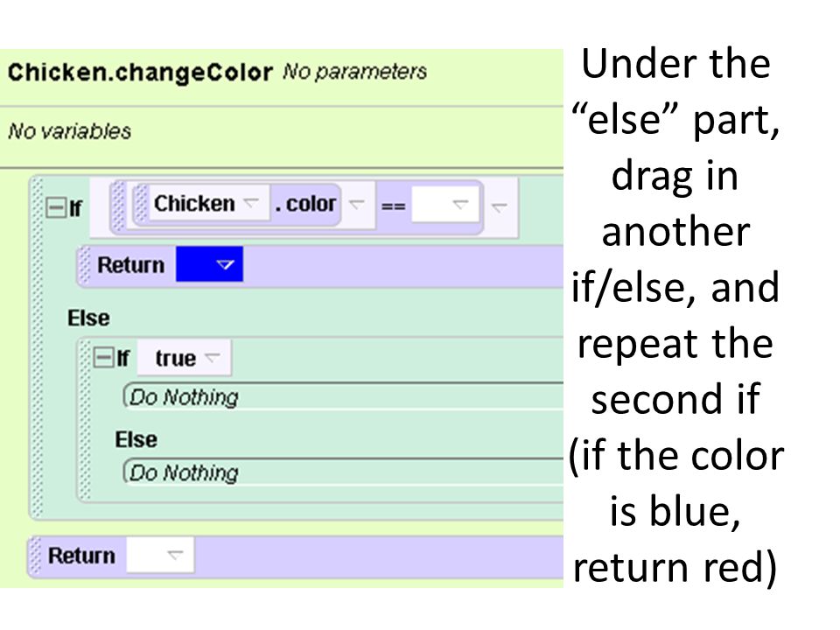Grab the outer If block drag handle
Viewport: 840px width, 630px height.
[x=37, y=348]
